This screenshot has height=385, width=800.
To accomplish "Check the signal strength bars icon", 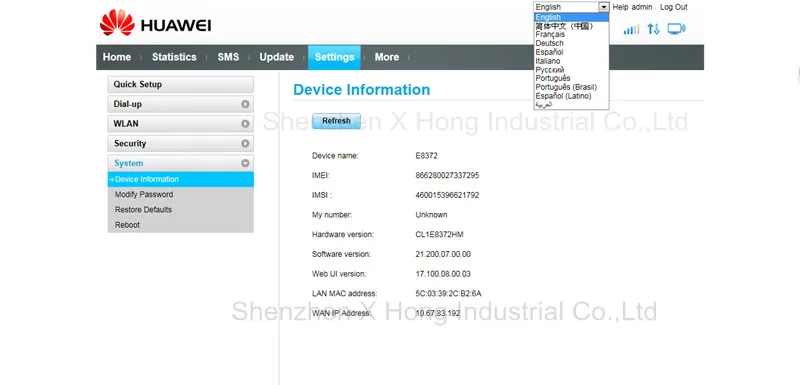I will pyautogui.click(x=631, y=30).
